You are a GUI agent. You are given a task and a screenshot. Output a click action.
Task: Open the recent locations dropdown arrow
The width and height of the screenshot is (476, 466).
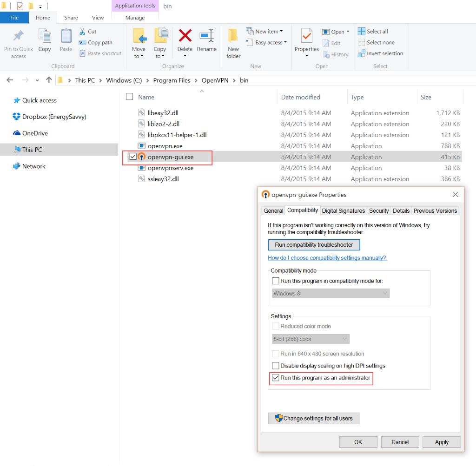coord(37,80)
